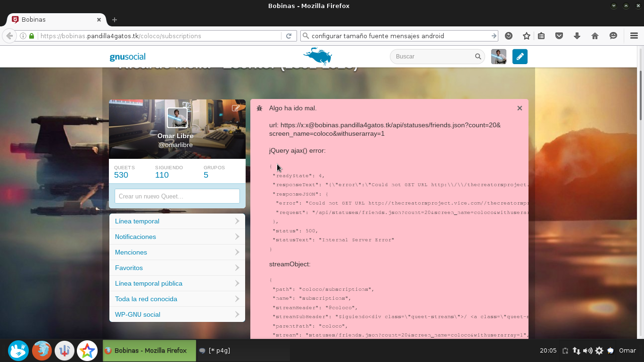Expand Línea temporal pública chevron

tap(237, 283)
